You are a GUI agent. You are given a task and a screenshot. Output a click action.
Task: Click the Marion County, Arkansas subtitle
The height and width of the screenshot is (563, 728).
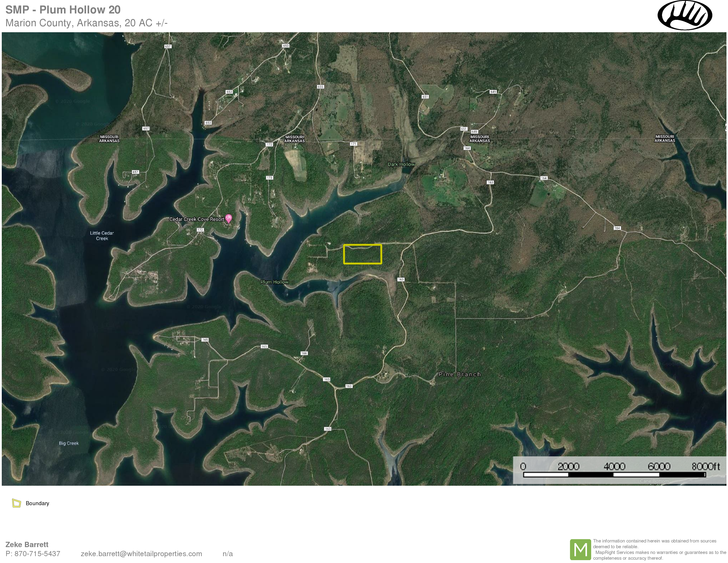[86, 23]
